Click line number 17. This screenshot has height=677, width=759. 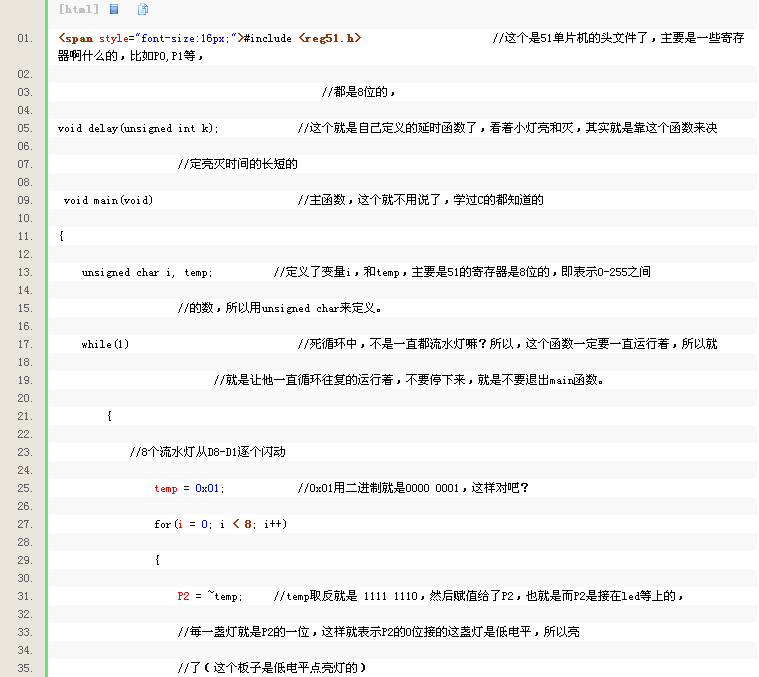coord(25,344)
